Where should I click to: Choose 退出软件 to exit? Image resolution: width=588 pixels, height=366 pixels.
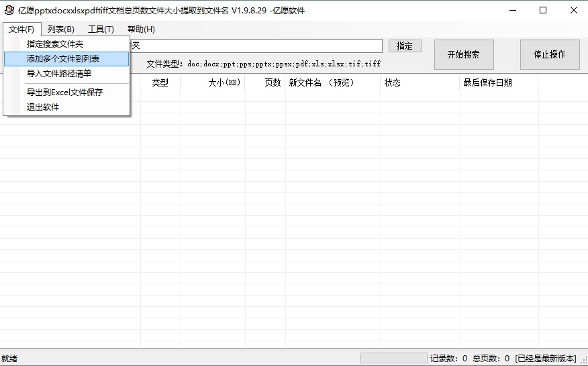coord(66,107)
